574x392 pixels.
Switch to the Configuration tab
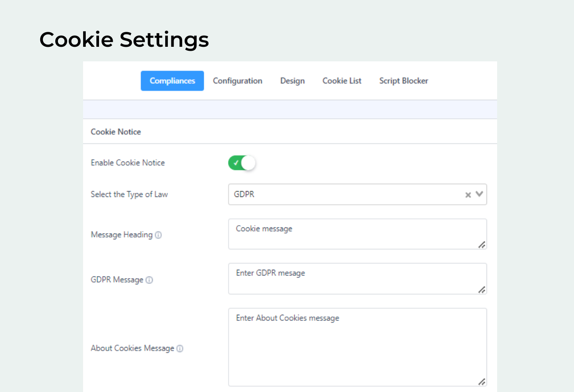[x=237, y=81]
